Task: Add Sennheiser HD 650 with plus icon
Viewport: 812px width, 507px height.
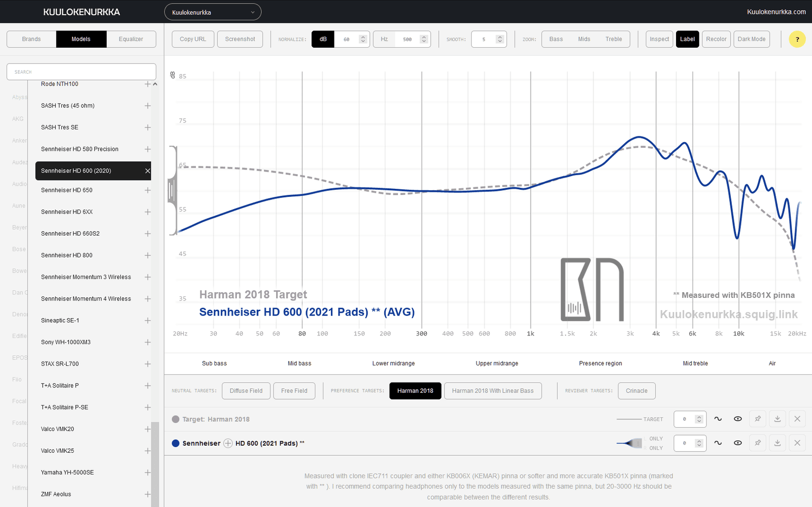Action: 148,190
